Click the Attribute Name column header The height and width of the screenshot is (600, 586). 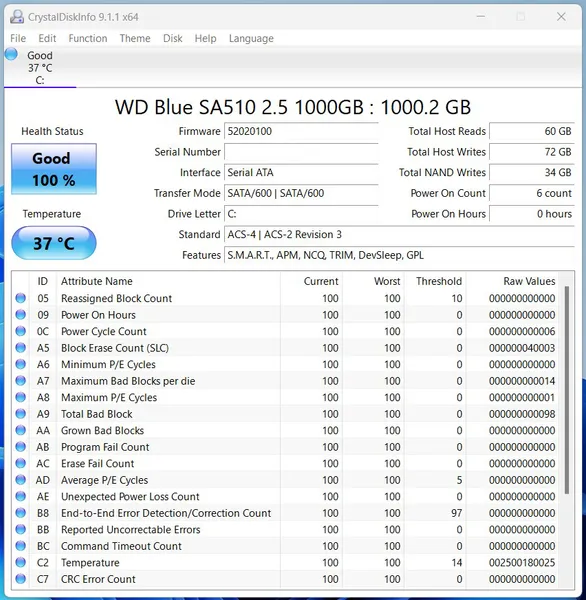168,281
